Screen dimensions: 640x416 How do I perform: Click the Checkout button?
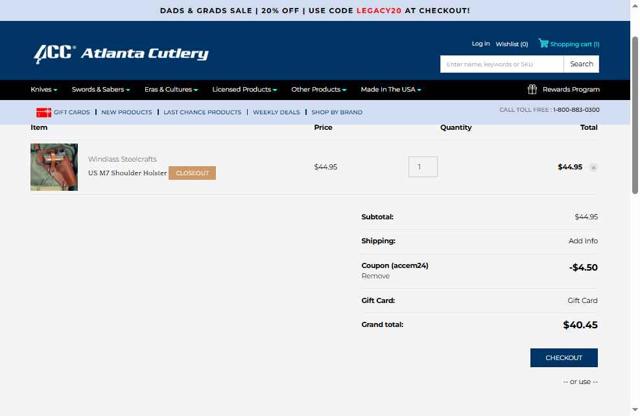coord(564,358)
